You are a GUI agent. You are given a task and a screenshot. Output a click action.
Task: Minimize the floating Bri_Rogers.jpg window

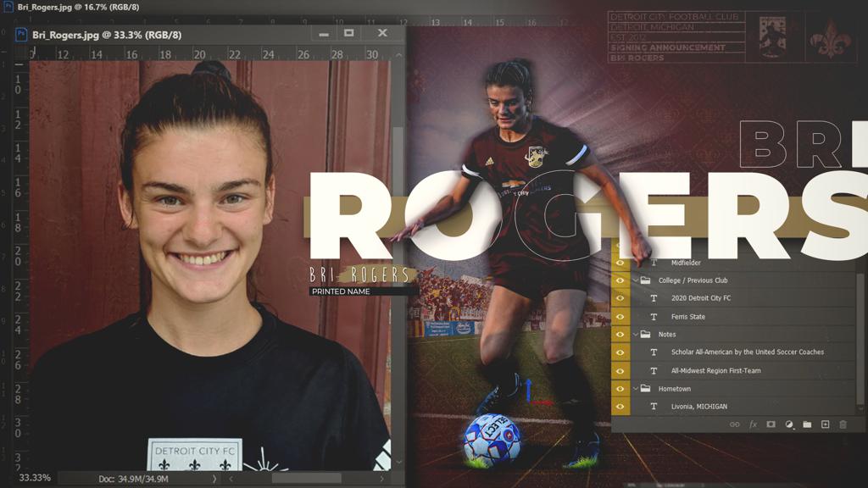[x=324, y=34]
